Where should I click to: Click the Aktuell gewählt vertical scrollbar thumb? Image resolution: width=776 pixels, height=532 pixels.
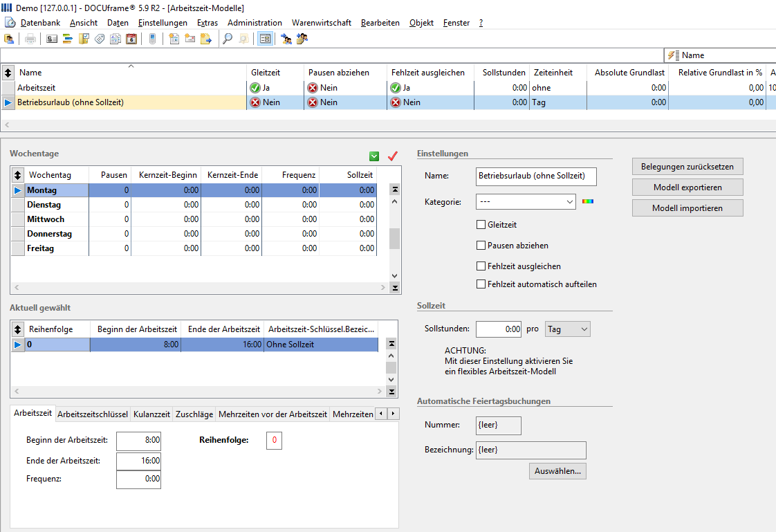(391, 368)
